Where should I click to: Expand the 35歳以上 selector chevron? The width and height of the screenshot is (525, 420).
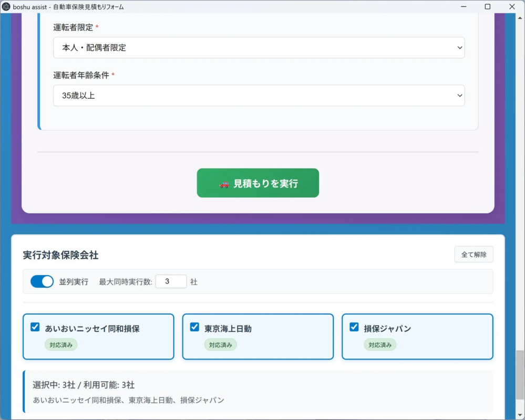459,96
